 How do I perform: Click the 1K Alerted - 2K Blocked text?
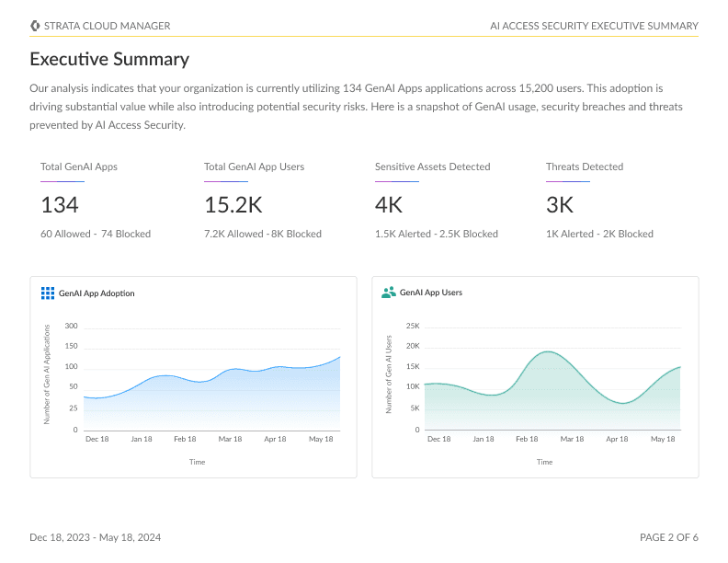click(x=599, y=234)
